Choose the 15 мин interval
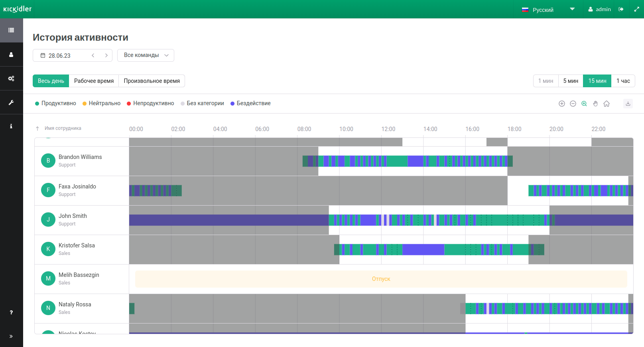This screenshot has height=347, width=644. point(597,81)
